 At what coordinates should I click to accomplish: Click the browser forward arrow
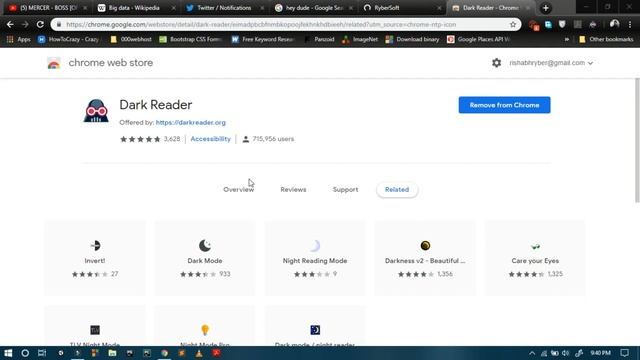25,24
